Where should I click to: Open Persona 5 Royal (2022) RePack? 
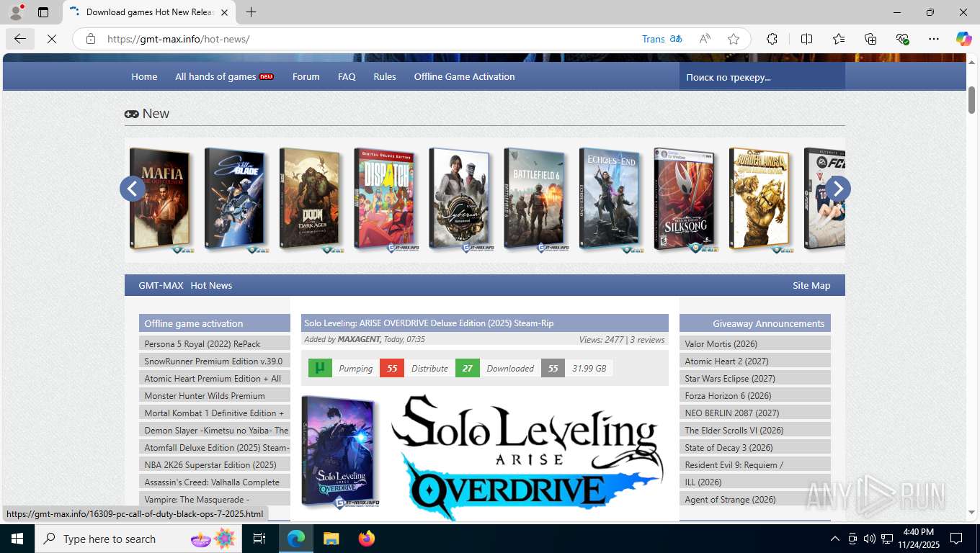pyautogui.click(x=215, y=343)
